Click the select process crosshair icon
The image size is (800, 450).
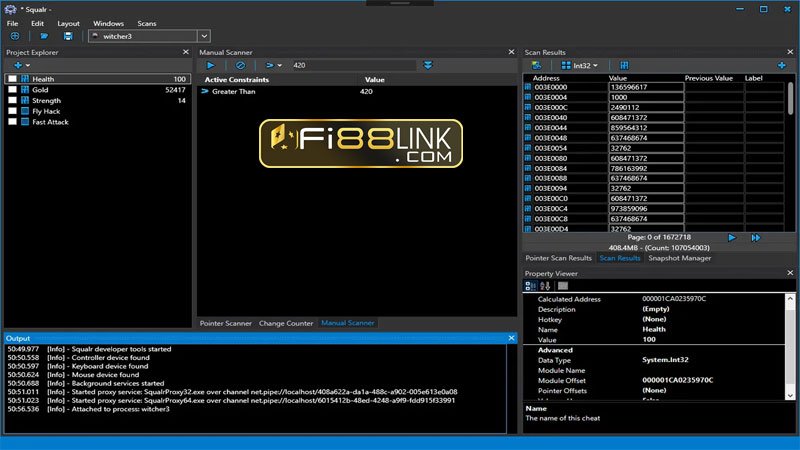pyautogui.click(x=15, y=36)
